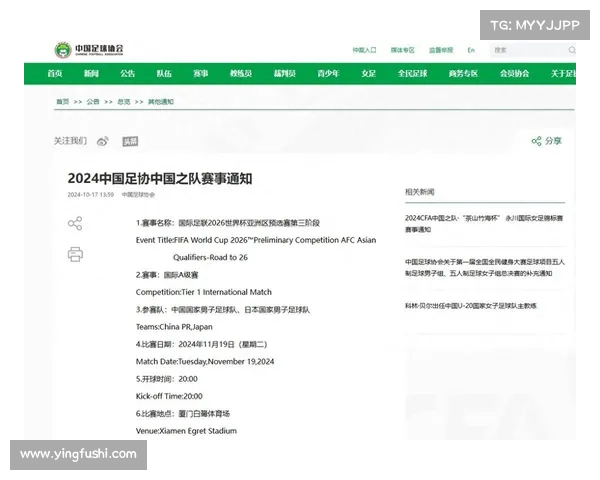This screenshot has width=600, height=480.
Task: Click the 其他通知 breadcrumb link
Action: [161, 101]
